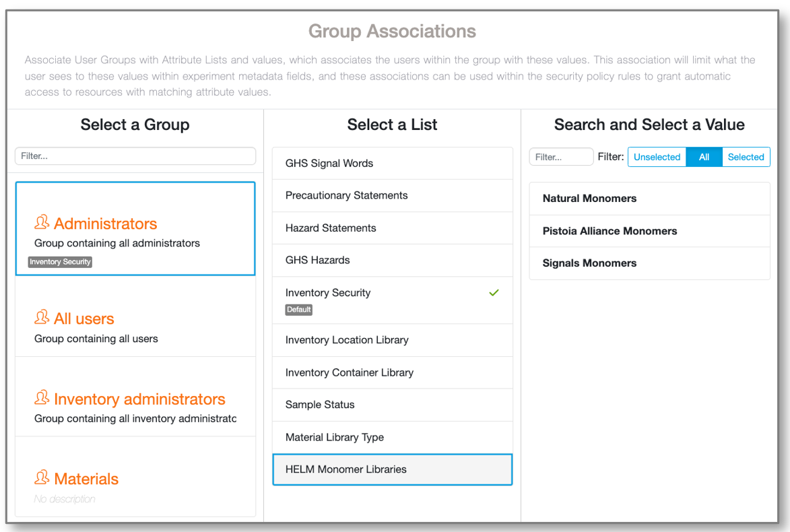
Task: Click the Materials group icon
Action: click(x=42, y=477)
